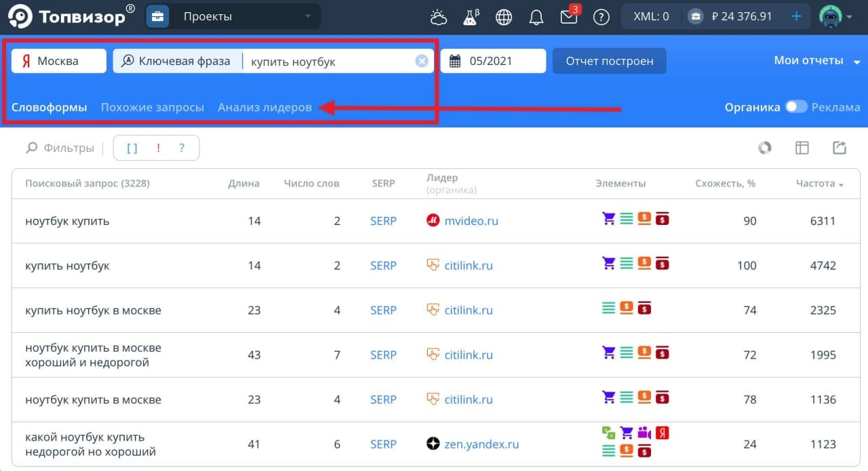Click the balance ₽ 24 376.91
868x471 pixels.
(x=742, y=16)
